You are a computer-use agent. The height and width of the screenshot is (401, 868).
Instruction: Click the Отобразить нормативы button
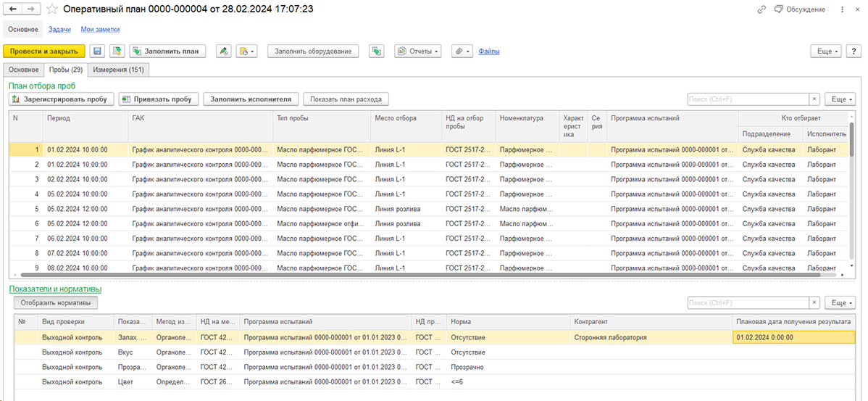55,302
